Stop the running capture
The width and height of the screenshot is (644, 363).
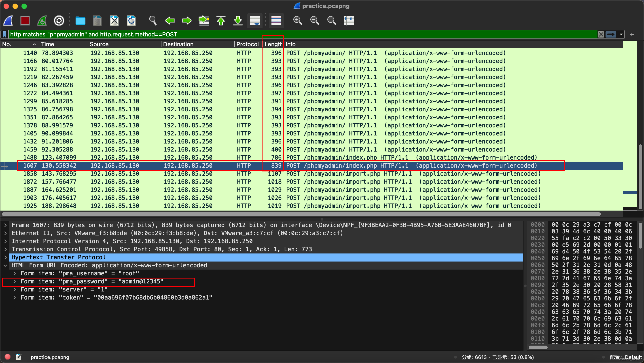click(25, 21)
